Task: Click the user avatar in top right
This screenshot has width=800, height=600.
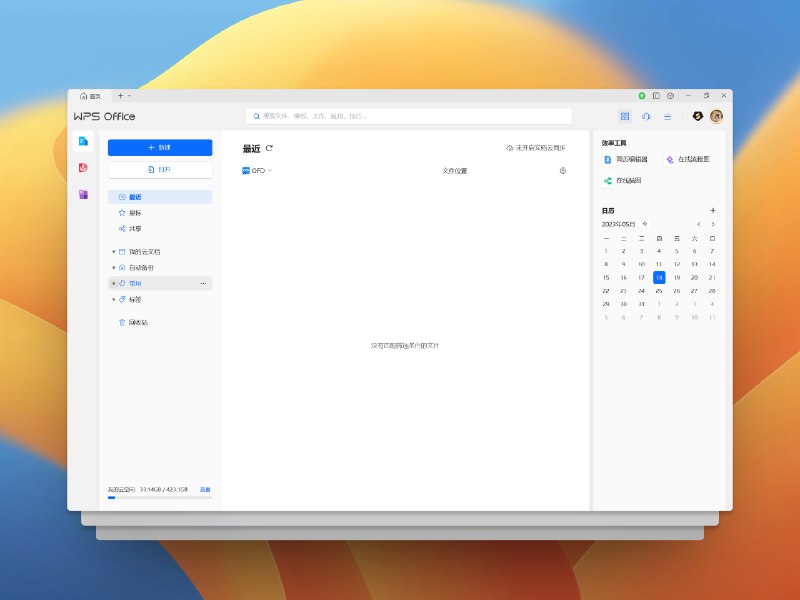Action: (716, 116)
